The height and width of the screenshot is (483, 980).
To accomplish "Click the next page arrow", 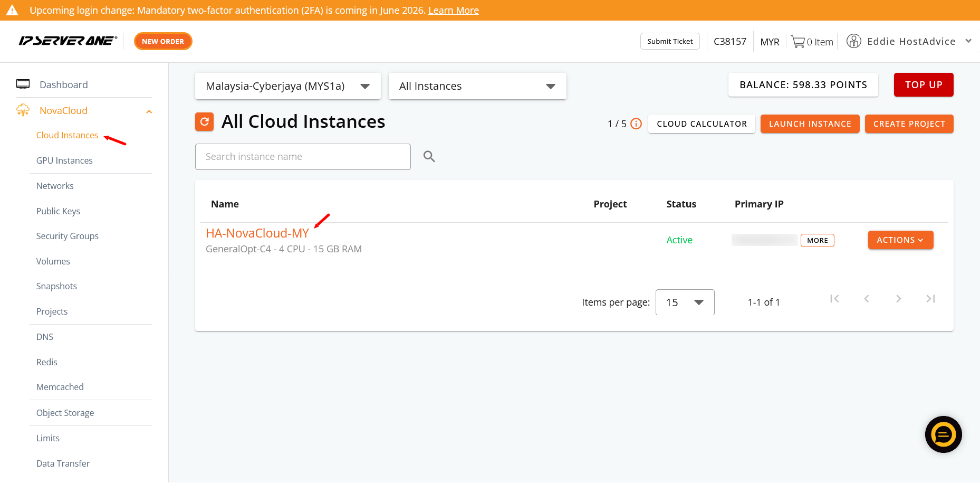I will tap(899, 299).
